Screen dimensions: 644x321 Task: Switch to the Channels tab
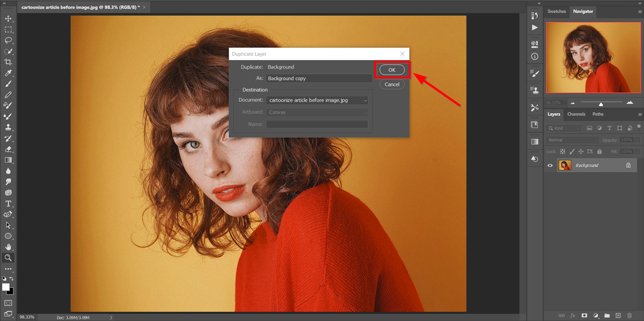(x=576, y=114)
